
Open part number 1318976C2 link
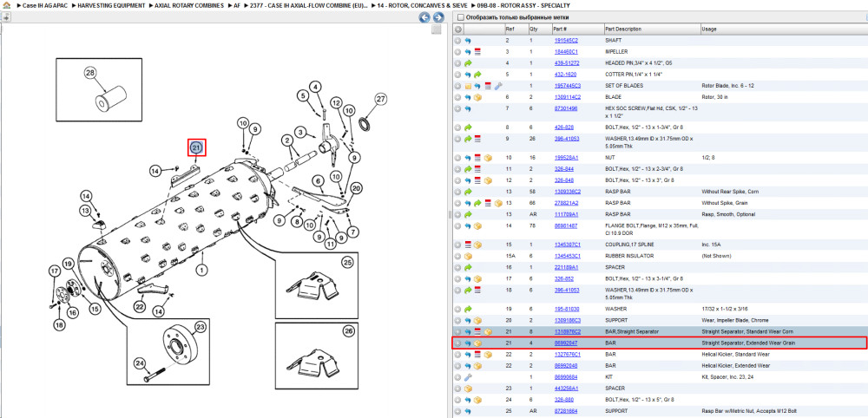pos(568,332)
